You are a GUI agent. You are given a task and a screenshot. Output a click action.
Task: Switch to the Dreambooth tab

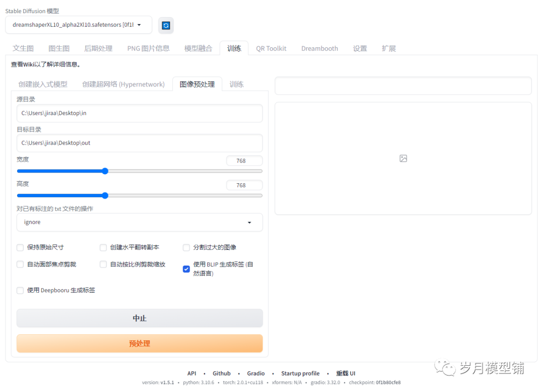pos(319,48)
